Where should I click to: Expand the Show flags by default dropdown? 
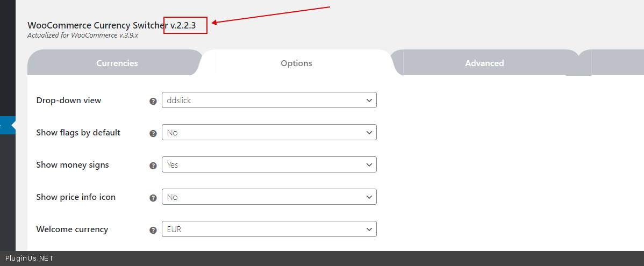pos(269,133)
